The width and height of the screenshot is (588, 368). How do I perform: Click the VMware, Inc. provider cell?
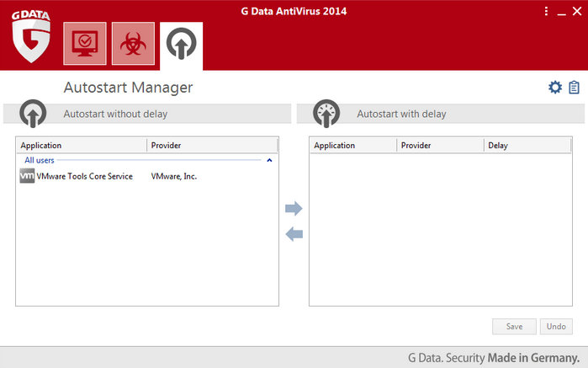click(x=174, y=176)
